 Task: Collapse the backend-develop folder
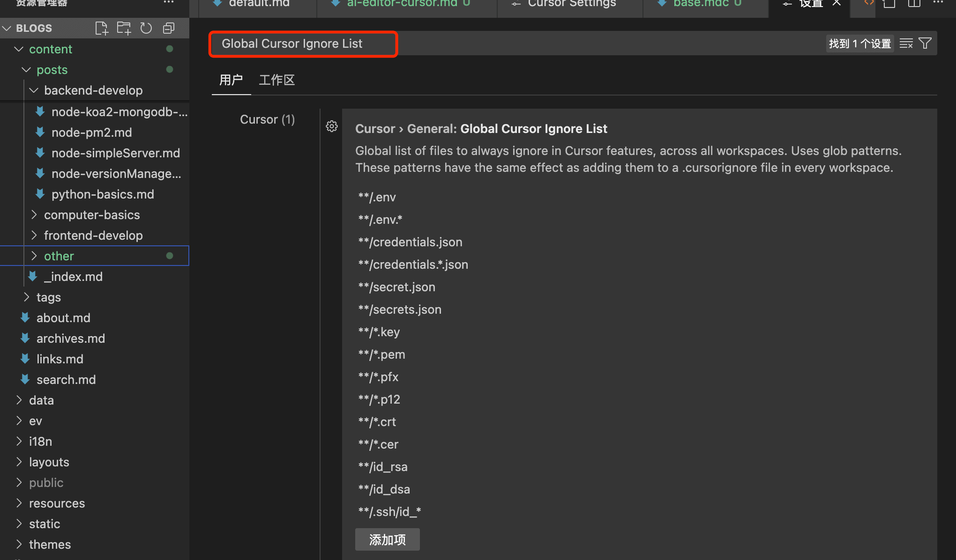95,90
